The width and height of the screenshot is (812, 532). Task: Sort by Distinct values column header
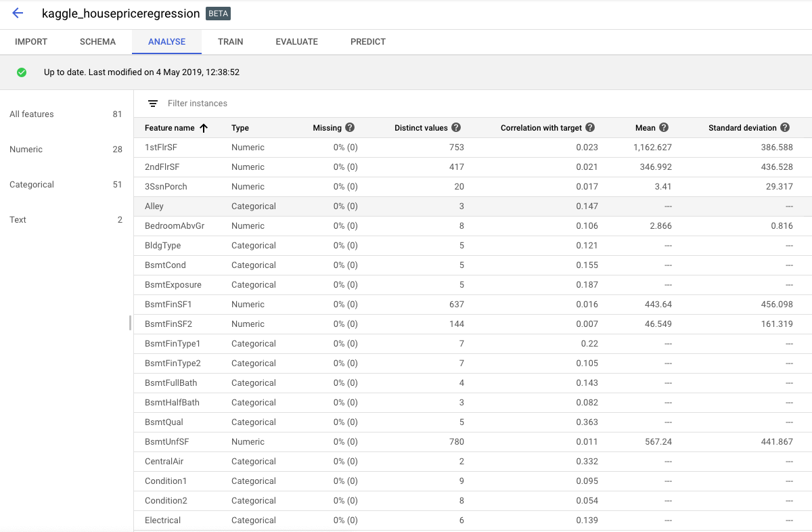click(421, 128)
